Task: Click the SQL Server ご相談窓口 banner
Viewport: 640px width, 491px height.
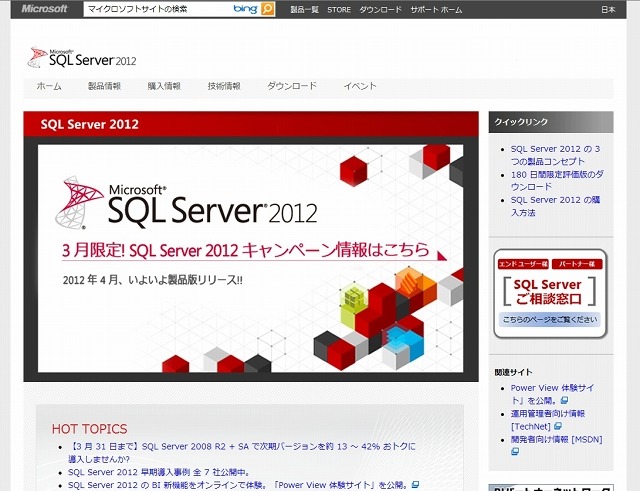Action: point(550,291)
